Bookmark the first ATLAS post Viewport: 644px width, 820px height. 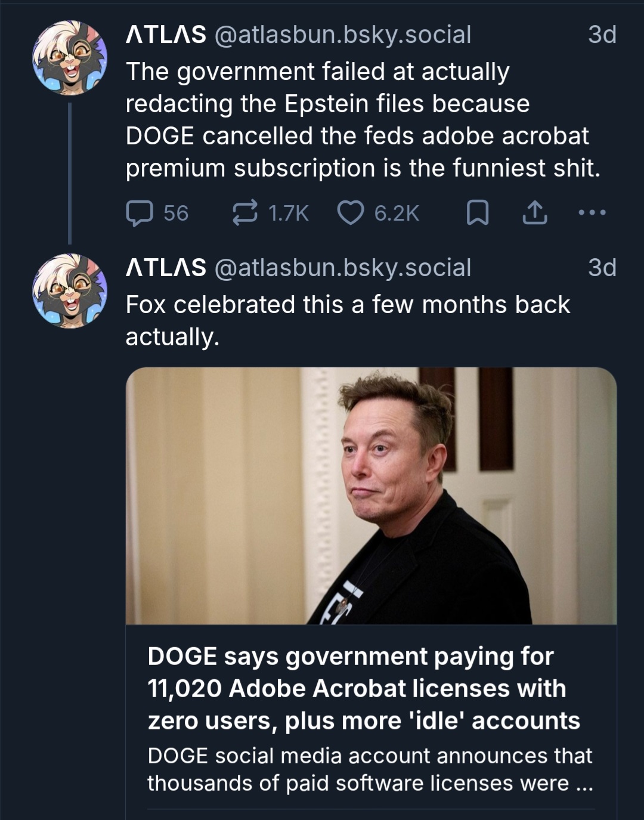click(x=477, y=213)
